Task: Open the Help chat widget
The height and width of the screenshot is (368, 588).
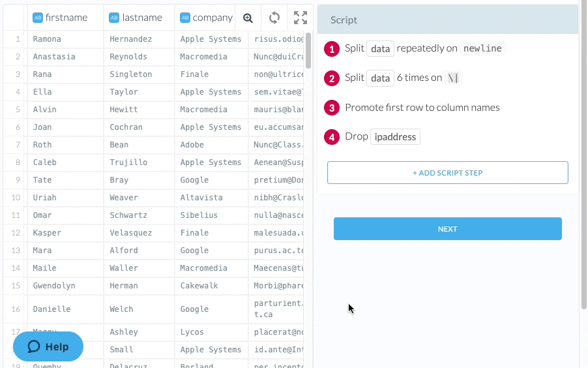Action: click(x=48, y=346)
